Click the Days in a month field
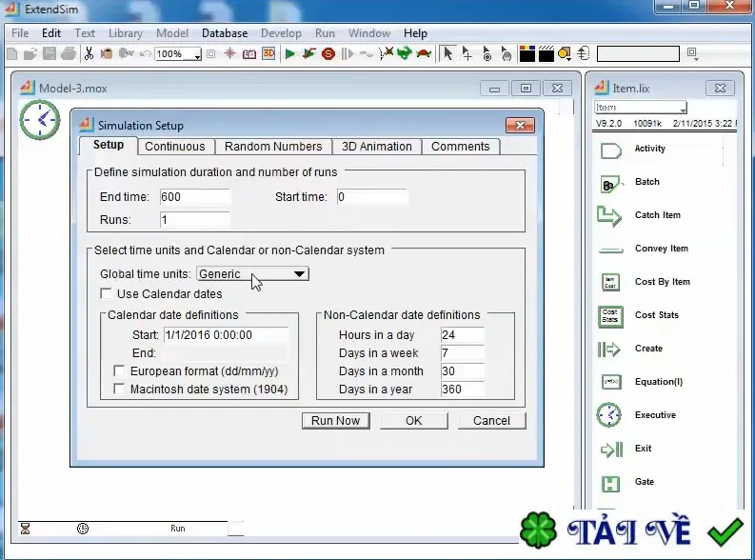Image resolution: width=755 pixels, height=560 pixels. pos(463,370)
